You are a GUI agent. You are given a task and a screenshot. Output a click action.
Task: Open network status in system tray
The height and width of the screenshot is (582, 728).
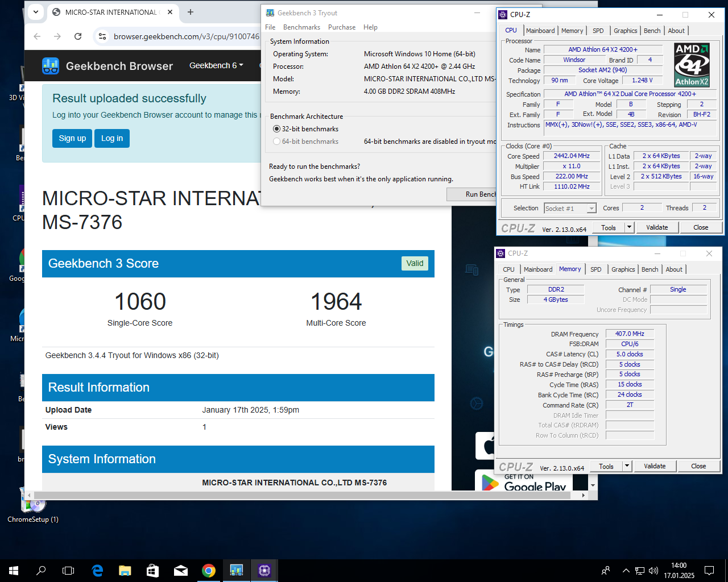pos(640,571)
